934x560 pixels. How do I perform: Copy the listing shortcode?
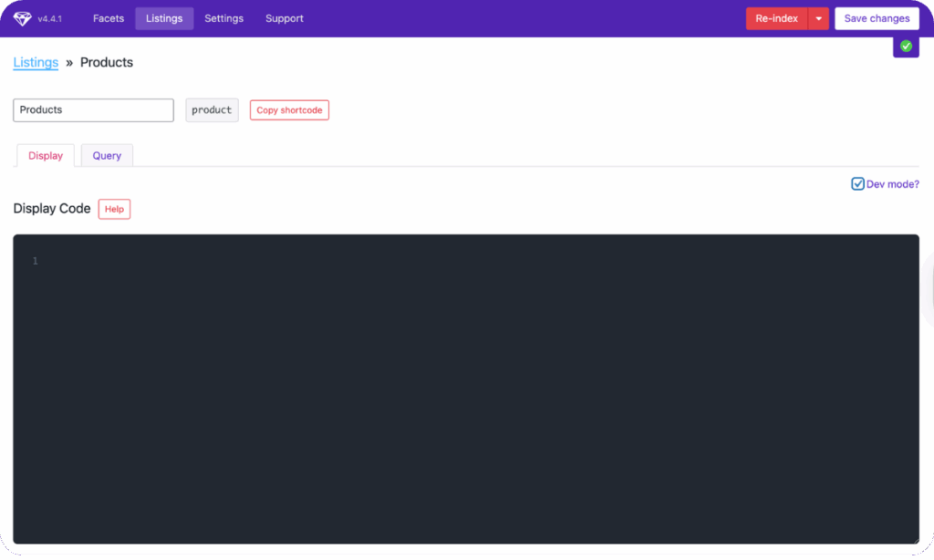[289, 110]
